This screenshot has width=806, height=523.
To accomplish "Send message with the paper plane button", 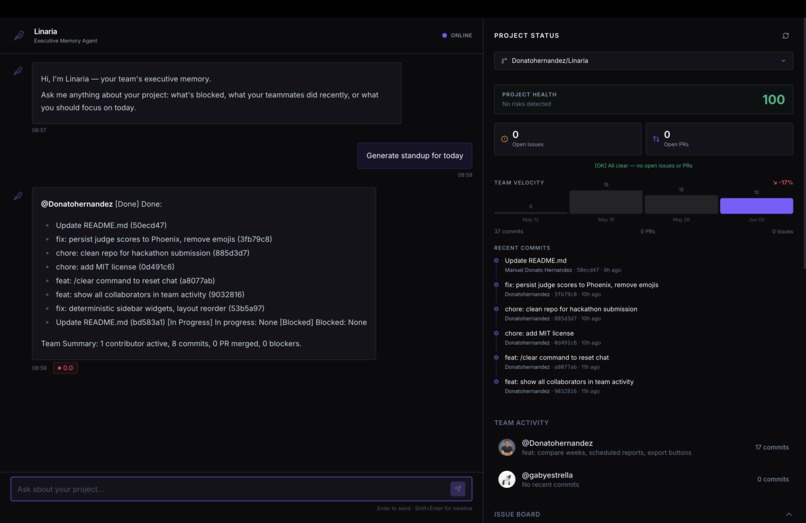I will [458, 489].
